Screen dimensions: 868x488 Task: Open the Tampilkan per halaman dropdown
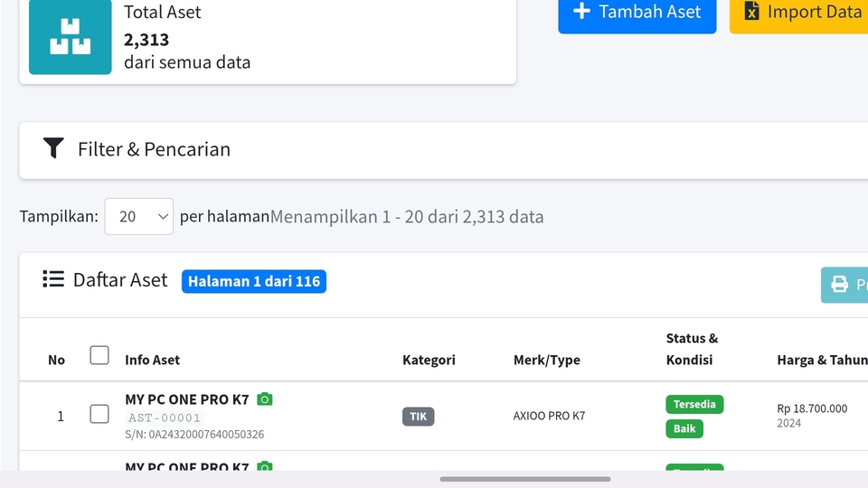tap(138, 217)
